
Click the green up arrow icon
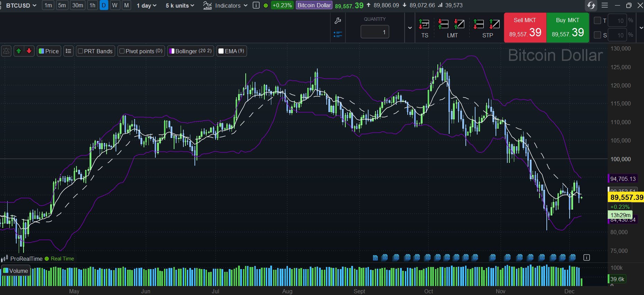click(x=19, y=51)
